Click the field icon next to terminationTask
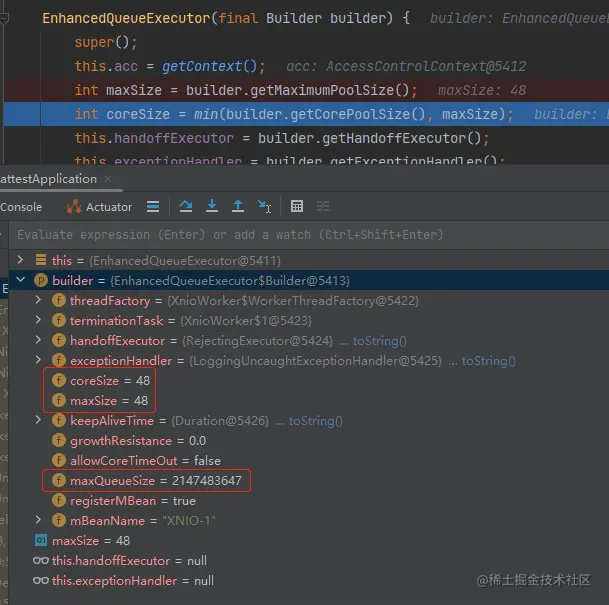 (x=59, y=320)
